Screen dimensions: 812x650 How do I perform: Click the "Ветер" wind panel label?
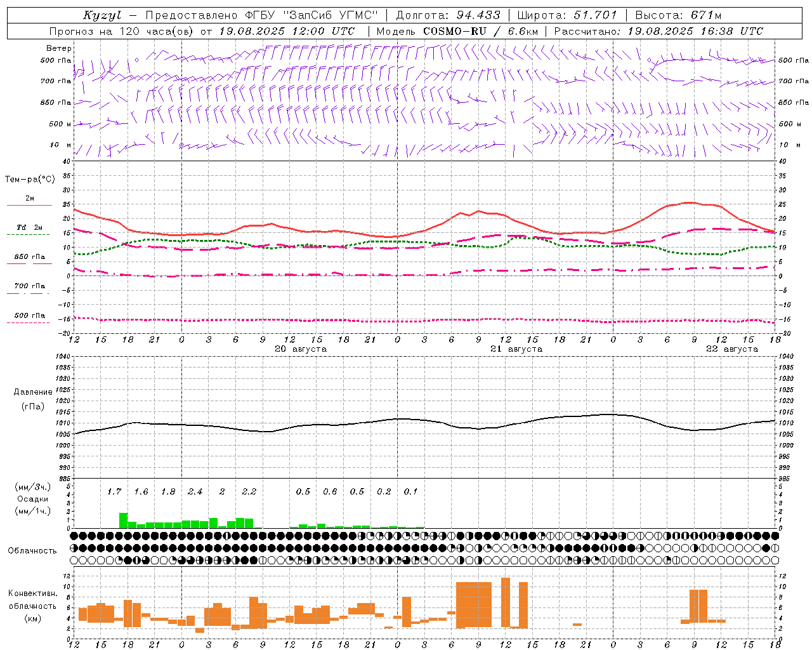[59, 48]
